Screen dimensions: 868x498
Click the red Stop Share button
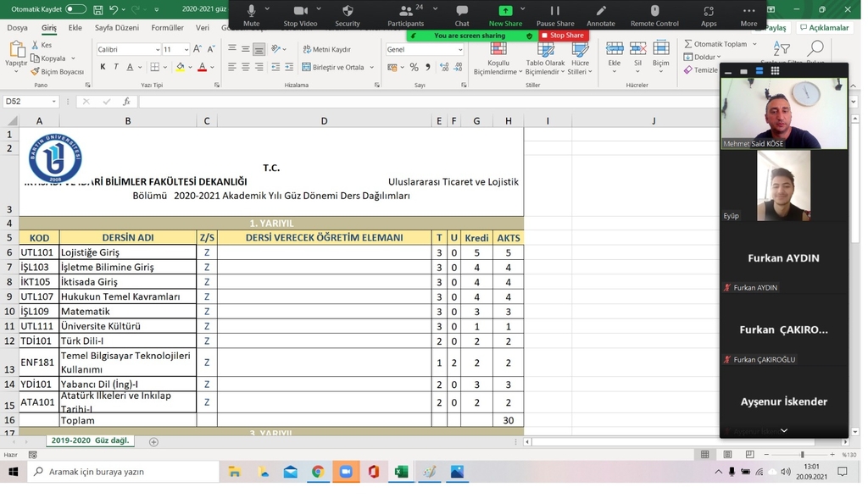click(x=563, y=36)
